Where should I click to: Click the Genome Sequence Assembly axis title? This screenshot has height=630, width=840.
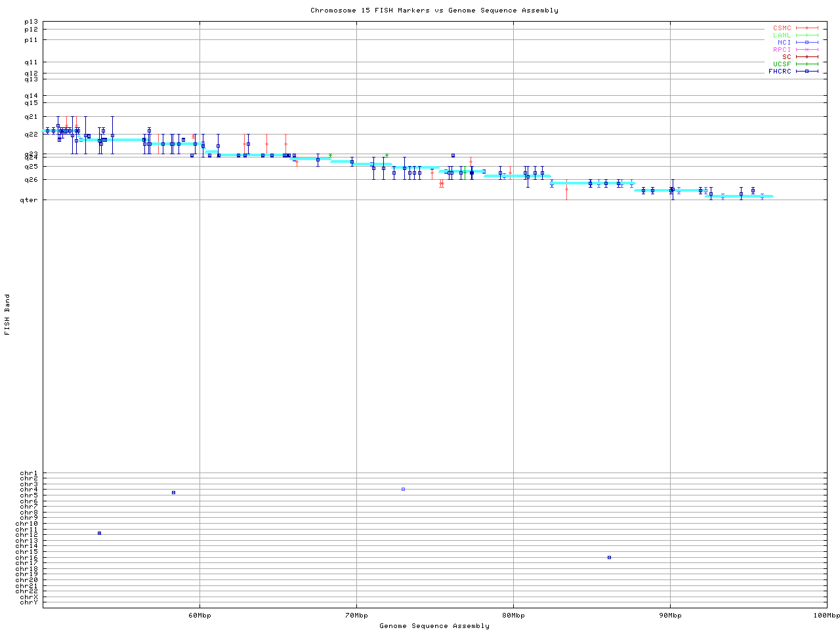(434, 626)
